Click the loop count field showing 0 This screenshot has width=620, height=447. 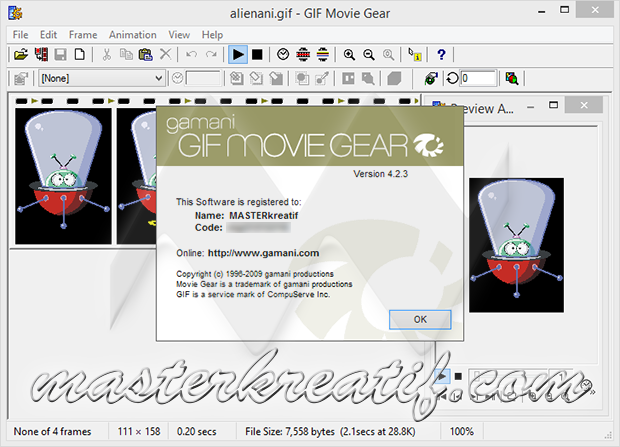tap(478, 78)
